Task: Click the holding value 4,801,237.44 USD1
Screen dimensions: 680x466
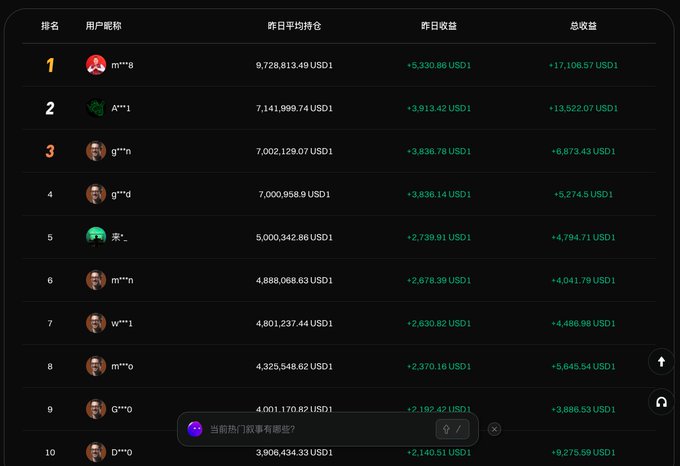Action: pyautogui.click(x=294, y=323)
